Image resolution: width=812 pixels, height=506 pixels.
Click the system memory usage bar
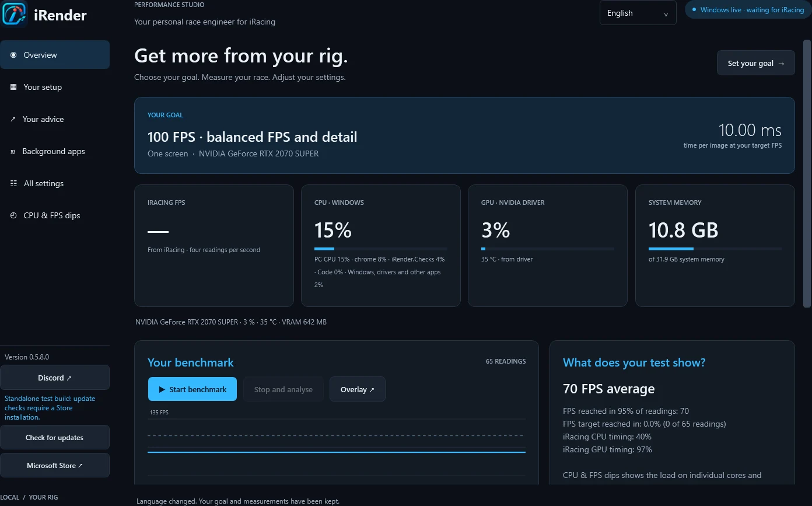[715, 249]
